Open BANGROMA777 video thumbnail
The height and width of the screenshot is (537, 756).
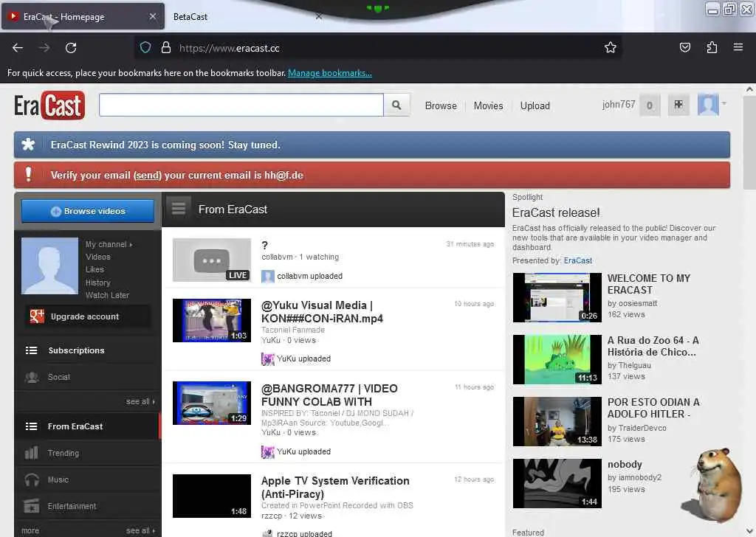[x=212, y=403]
